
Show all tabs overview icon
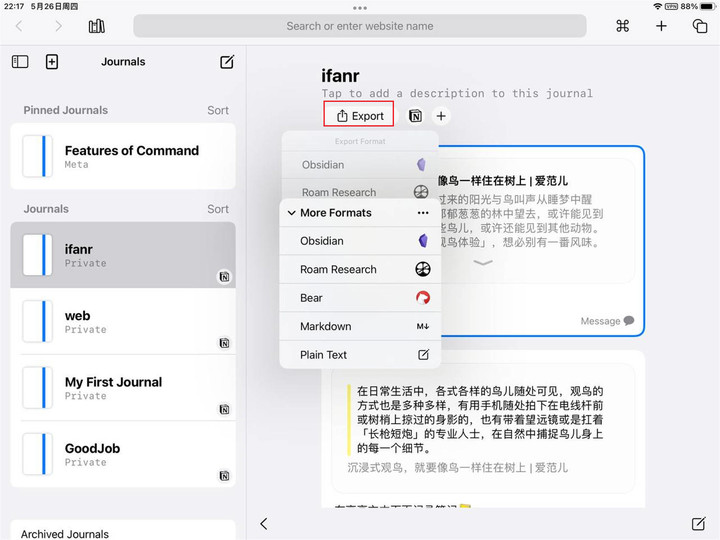[699, 26]
